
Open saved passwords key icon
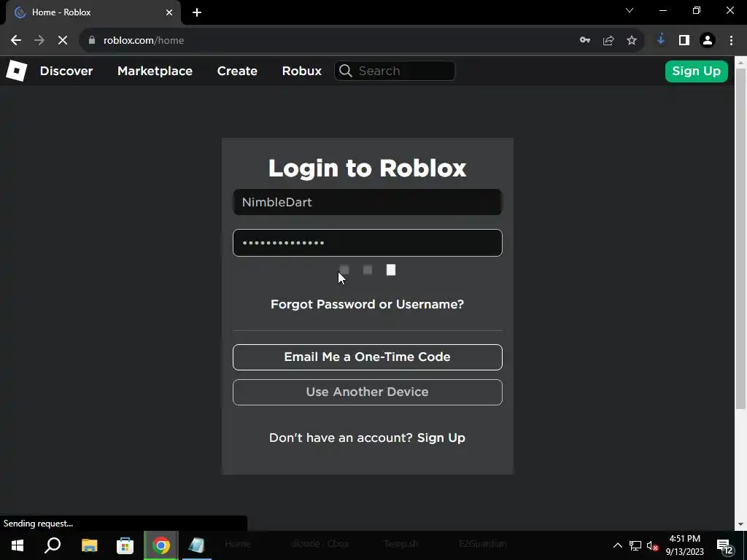(585, 41)
